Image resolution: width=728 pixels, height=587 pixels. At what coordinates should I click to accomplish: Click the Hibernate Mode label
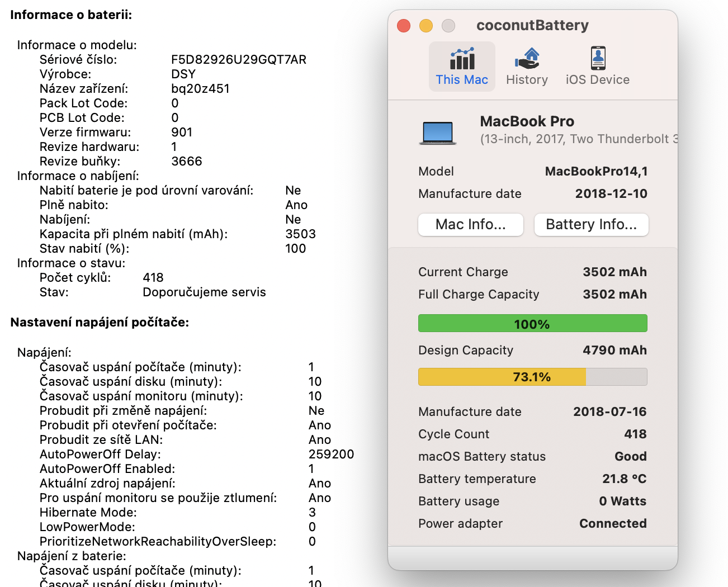pyautogui.click(x=88, y=513)
